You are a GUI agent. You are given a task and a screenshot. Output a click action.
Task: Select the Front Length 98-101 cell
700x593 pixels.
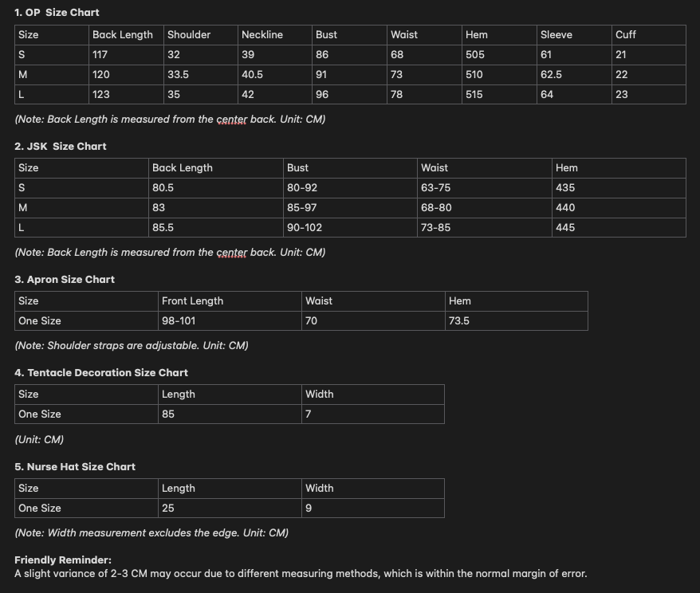click(x=179, y=321)
